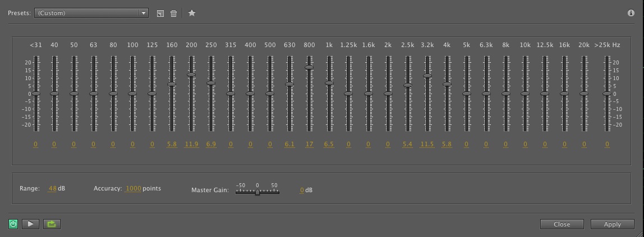Select the Range value 48 dB field
This screenshot has height=237, width=644.
pos(53,188)
